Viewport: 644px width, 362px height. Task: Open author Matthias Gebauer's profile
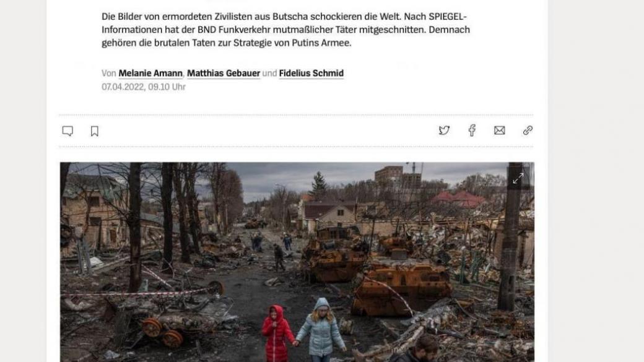pyautogui.click(x=224, y=73)
